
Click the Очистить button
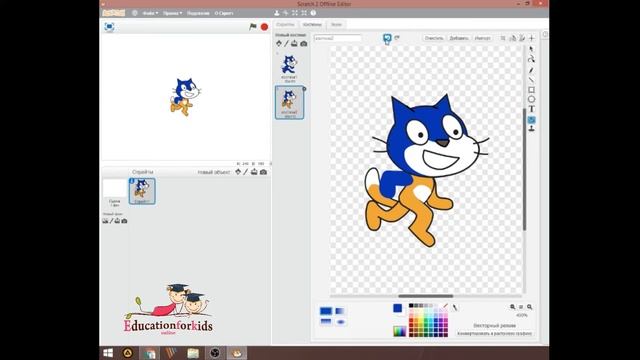coord(433,38)
